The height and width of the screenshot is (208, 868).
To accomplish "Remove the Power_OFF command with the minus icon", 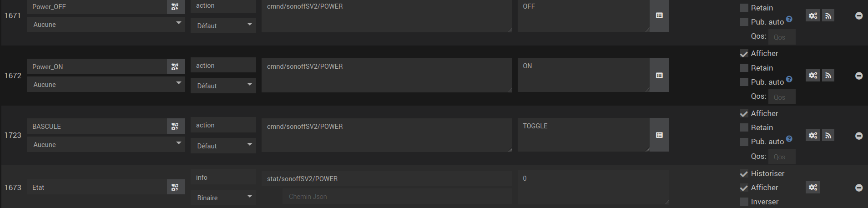I will click(x=859, y=16).
